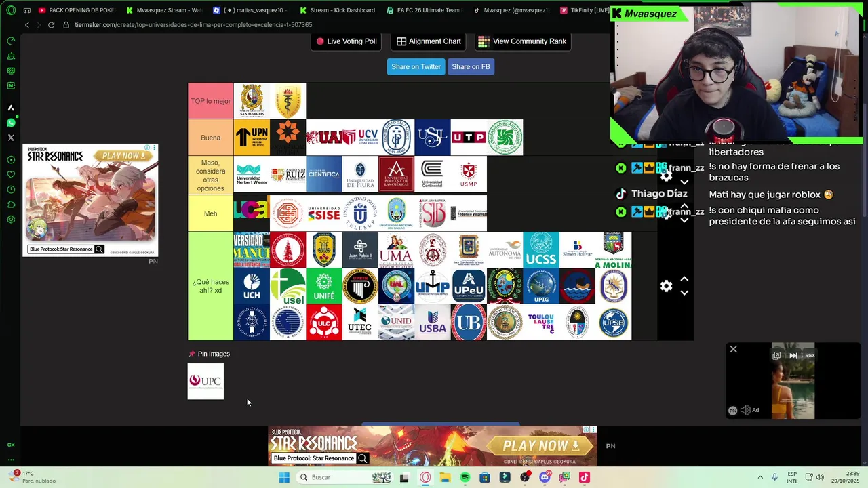Select the UTP logo in Buena tier
Screen dimensions: 868x488
469,138
